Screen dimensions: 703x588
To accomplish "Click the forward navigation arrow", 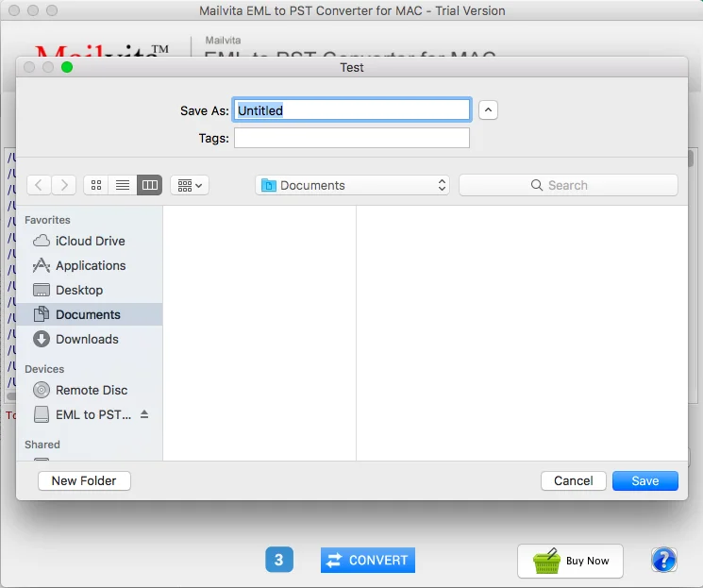I will [63, 185].
